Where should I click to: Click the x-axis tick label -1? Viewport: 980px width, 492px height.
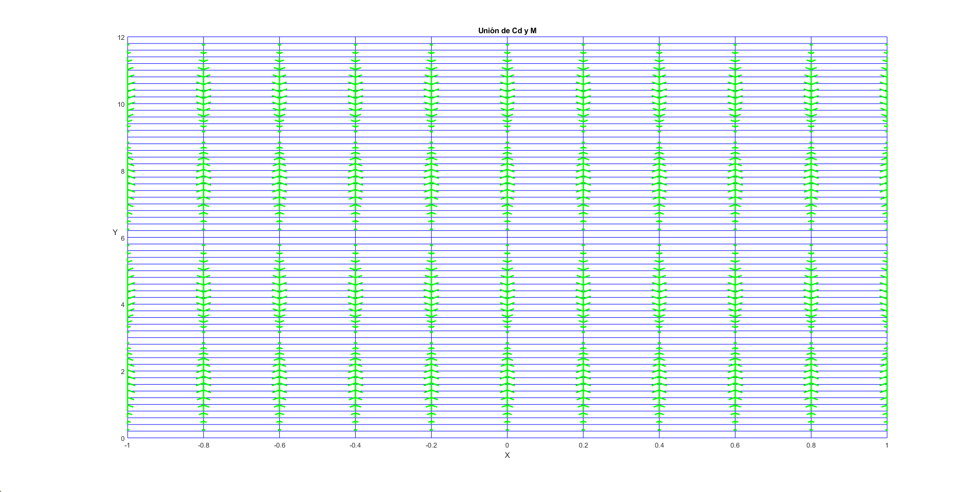pos(127,446)
